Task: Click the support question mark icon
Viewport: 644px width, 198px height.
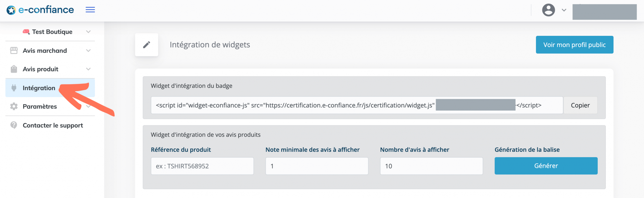Action: (14, 125)
